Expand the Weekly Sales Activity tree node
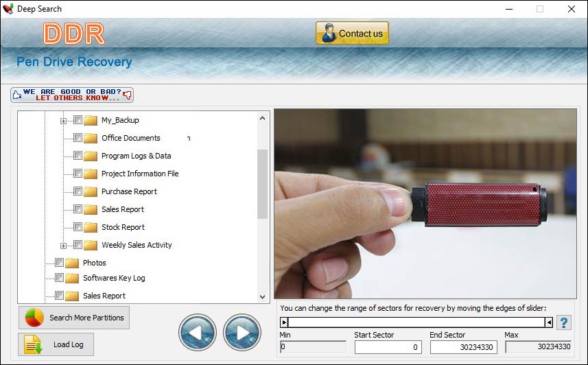Viewport: 588px width, 365px height. 63,246
